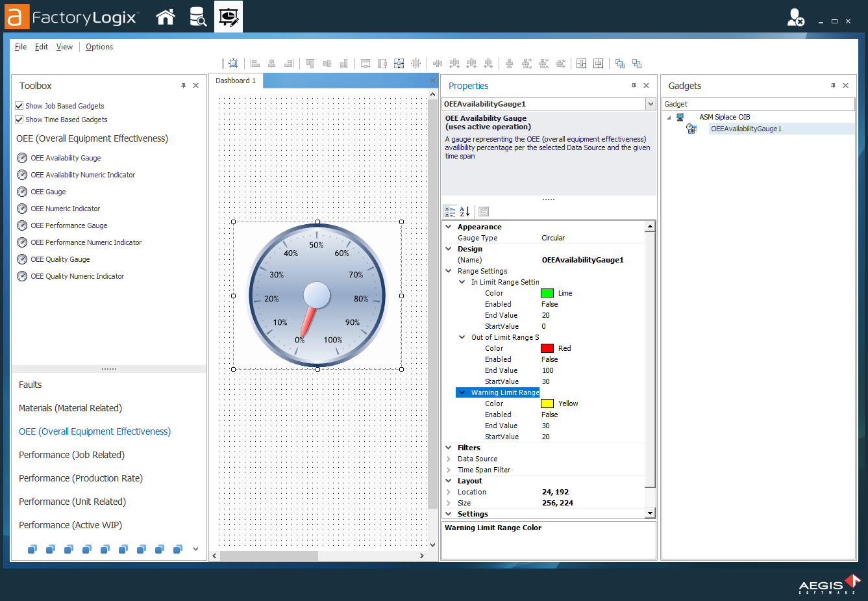
Task: Open the OEEAvailabilityGauge1 object dropdown
Action: pos(651,104)
